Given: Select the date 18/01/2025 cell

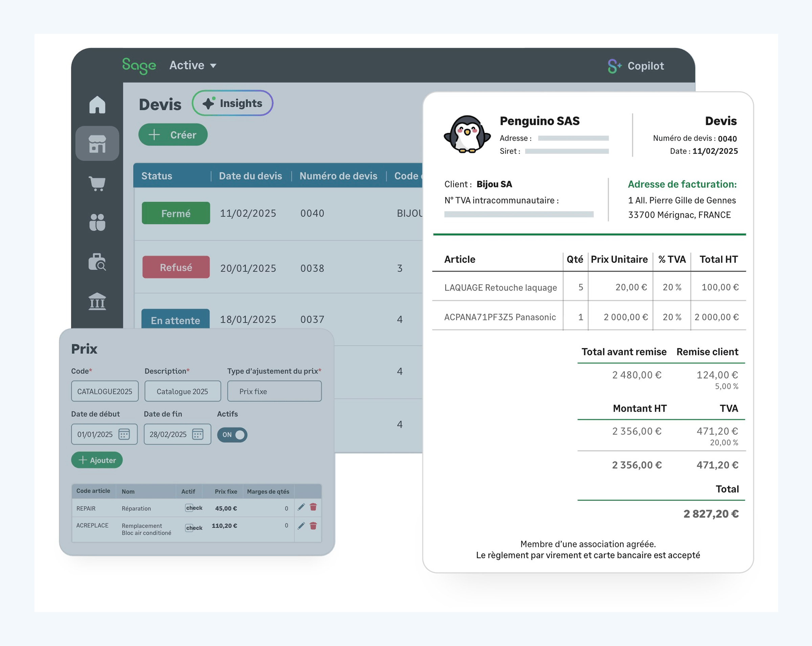Looking at the screenshot, I should click(248, 320).
